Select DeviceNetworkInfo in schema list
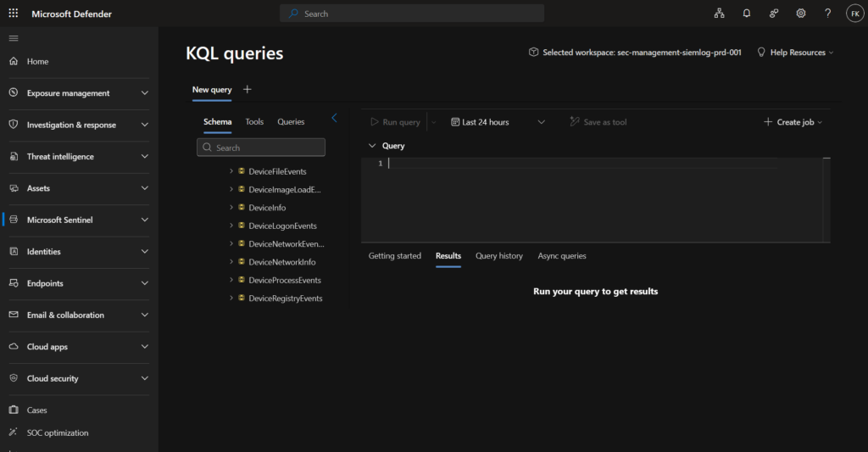Image resolution: width=868 pixels, height=452 pixels. [281, 262]
